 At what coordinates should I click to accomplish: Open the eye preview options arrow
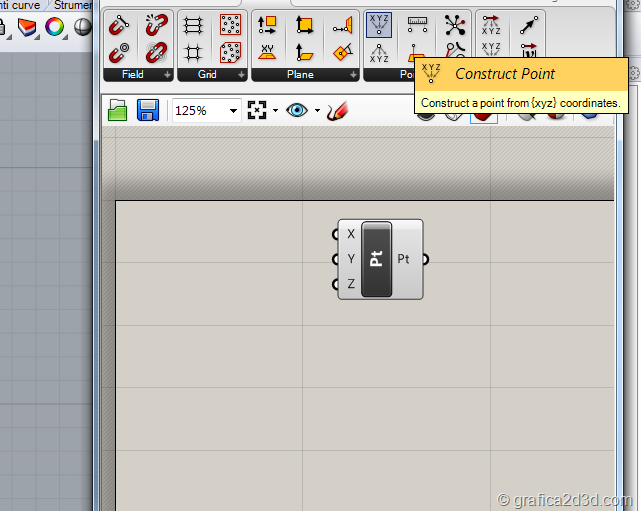(317, 110)
